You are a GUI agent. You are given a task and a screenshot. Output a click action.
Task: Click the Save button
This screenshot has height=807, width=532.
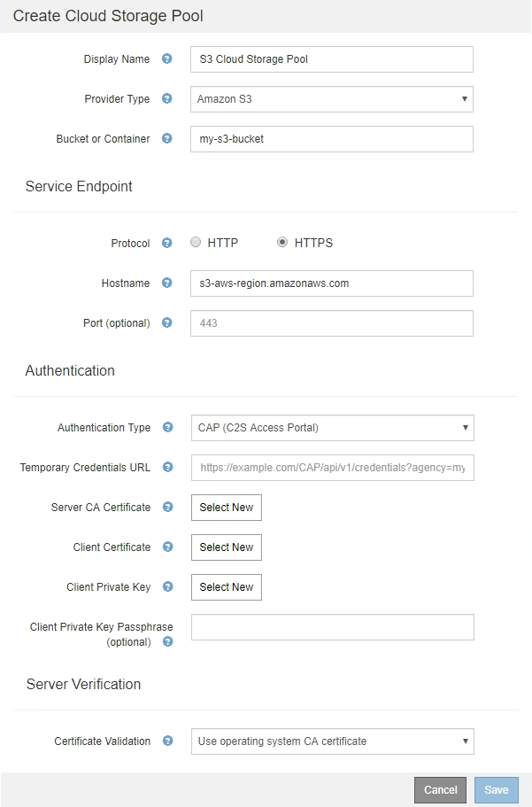(x=496, y=790)
